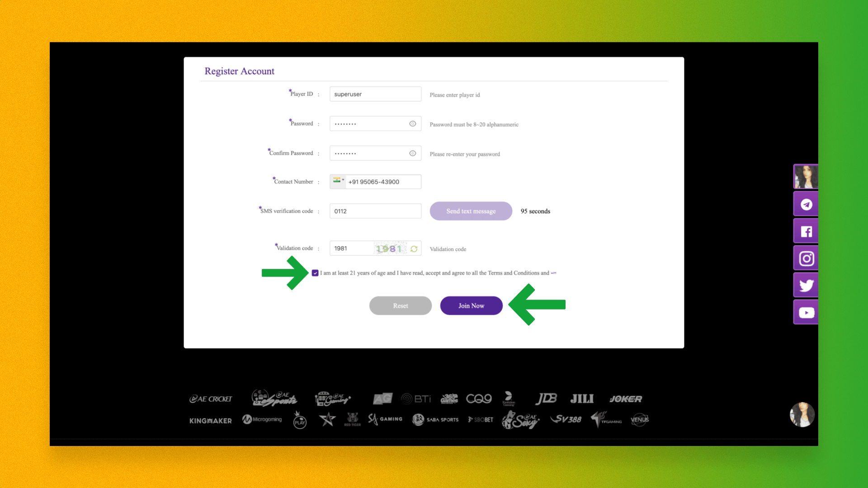The width and height of the screenshot is (868, 488).
Task: Click Join Now to register account
Action: tap(471, 305)
